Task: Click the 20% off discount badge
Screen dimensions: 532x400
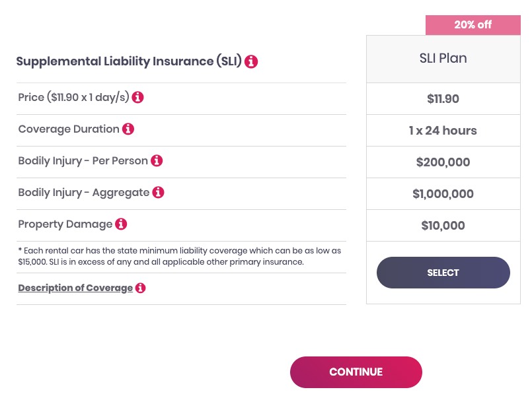Action: click(473, 25)
